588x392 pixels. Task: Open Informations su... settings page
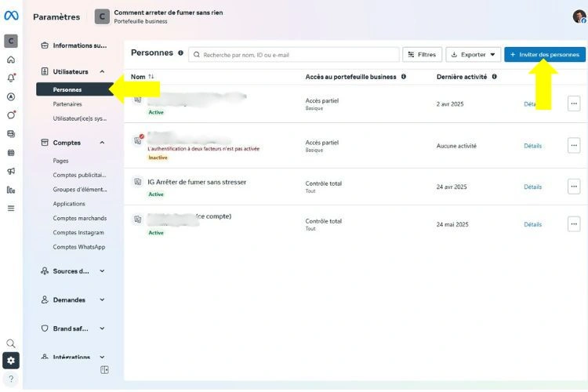tap(74, 45)
